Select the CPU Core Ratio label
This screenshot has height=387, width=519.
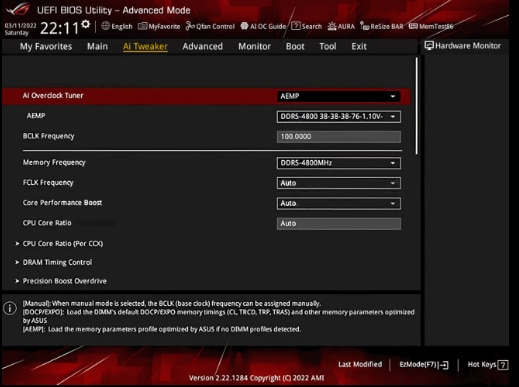tap(47, 223)
